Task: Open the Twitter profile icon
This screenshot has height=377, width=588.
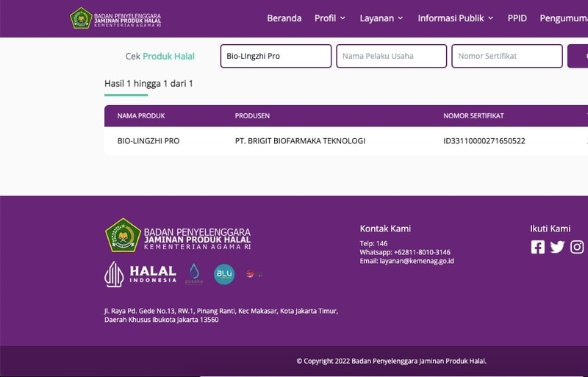Action: coord(557,247)
